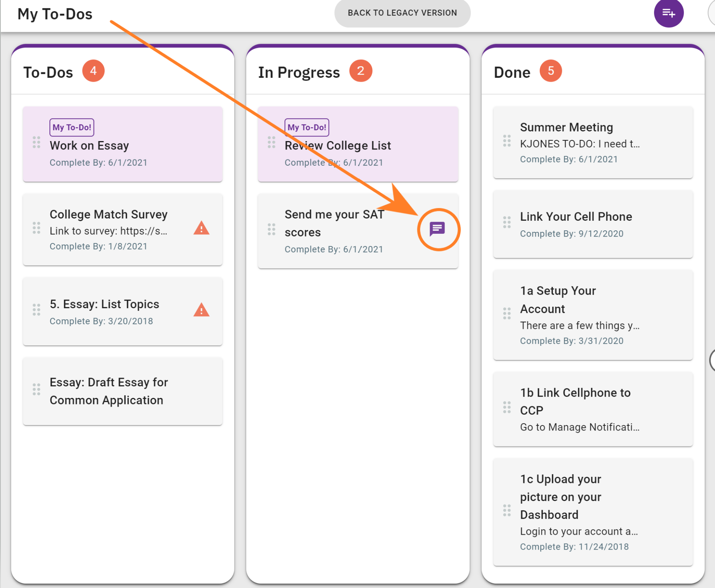The height and width of the screenshot is (588, 715).
Task: Click 'Complete By: 3/20/2018' date
Action: (x=101, y=321)
